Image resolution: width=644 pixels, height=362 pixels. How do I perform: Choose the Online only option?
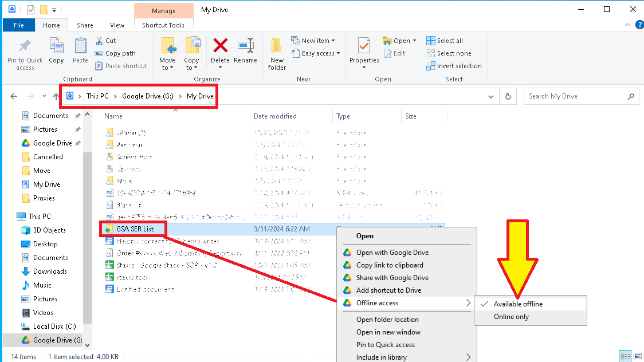[x=511, y=317]
